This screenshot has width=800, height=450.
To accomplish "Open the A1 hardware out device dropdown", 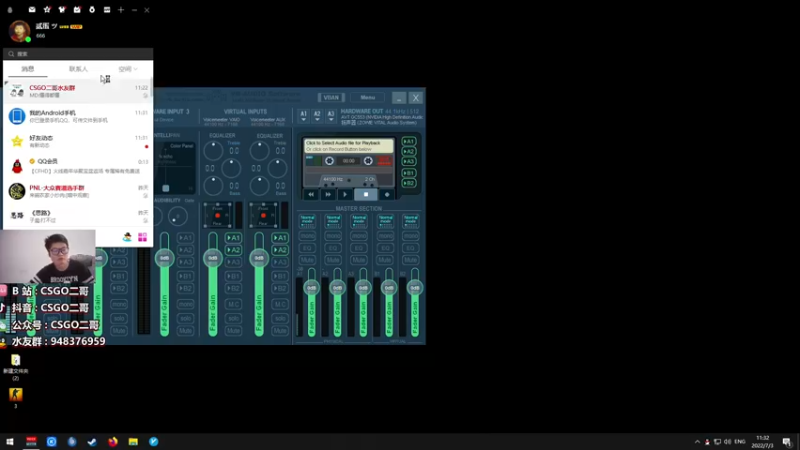I will pyautogui.click(x=304, y=116).
